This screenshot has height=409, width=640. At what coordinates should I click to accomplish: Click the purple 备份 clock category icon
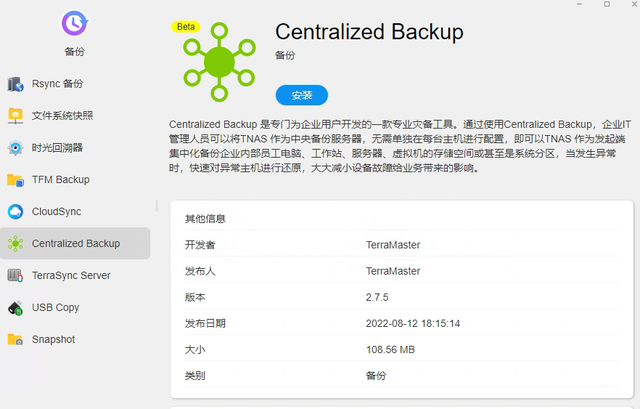pos(74,23)
